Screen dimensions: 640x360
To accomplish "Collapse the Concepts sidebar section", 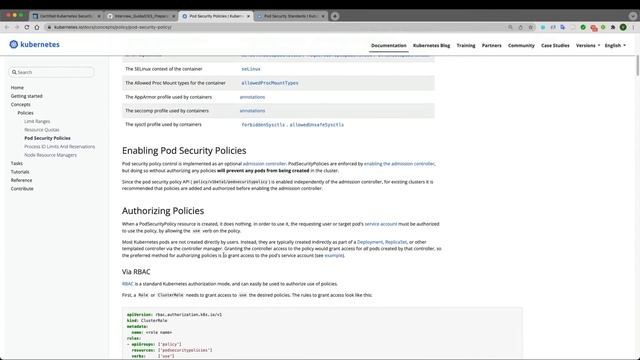I will coord(20,104).
